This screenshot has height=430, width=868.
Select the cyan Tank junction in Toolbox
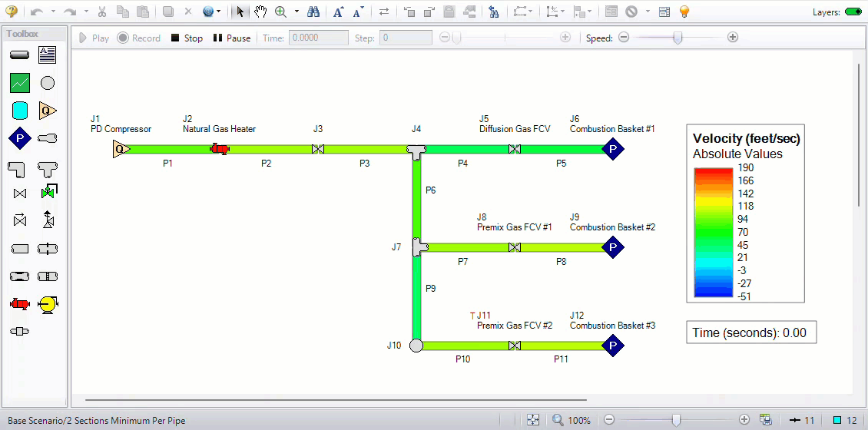point(20,111)
